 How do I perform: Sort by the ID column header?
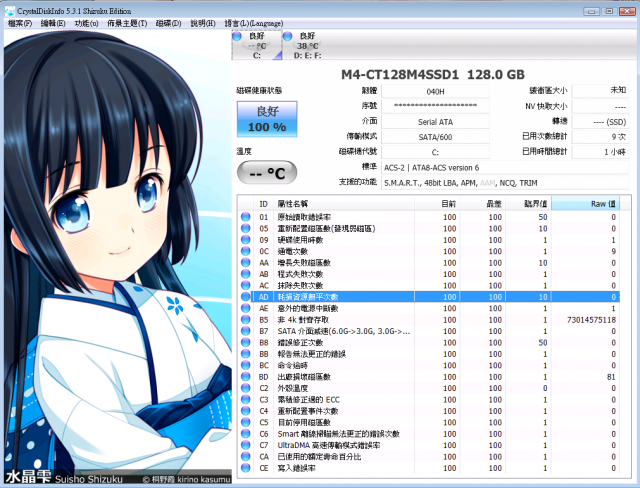(x=263, y=204)
